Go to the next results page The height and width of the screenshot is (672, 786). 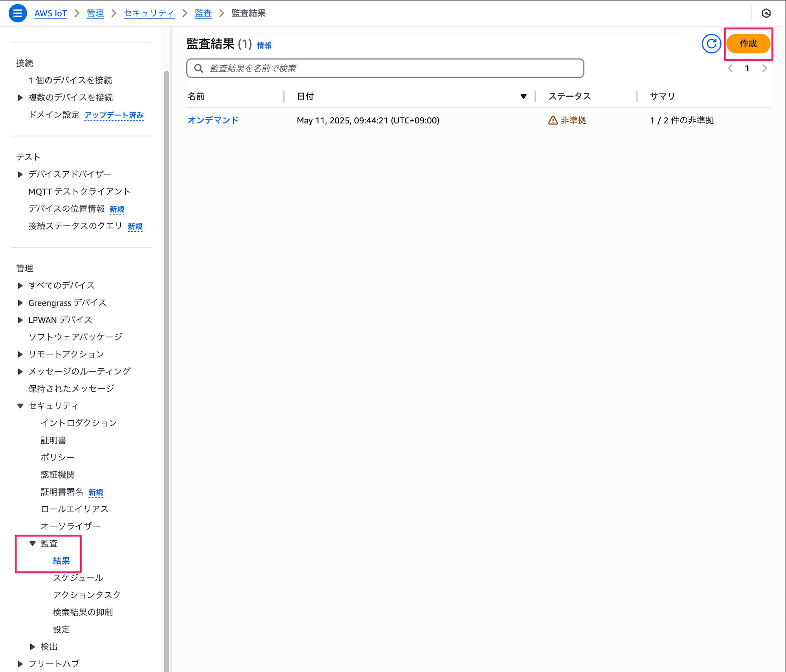(764, 68)
